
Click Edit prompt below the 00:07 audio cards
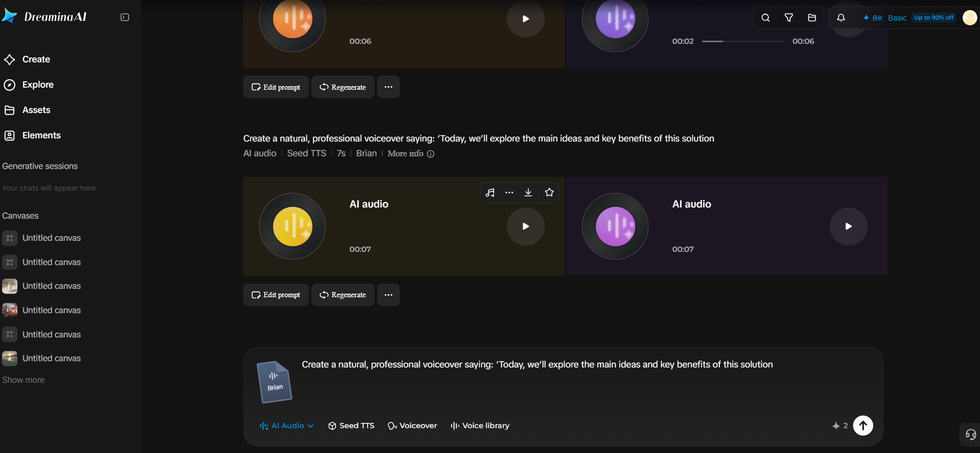(276, 295)
